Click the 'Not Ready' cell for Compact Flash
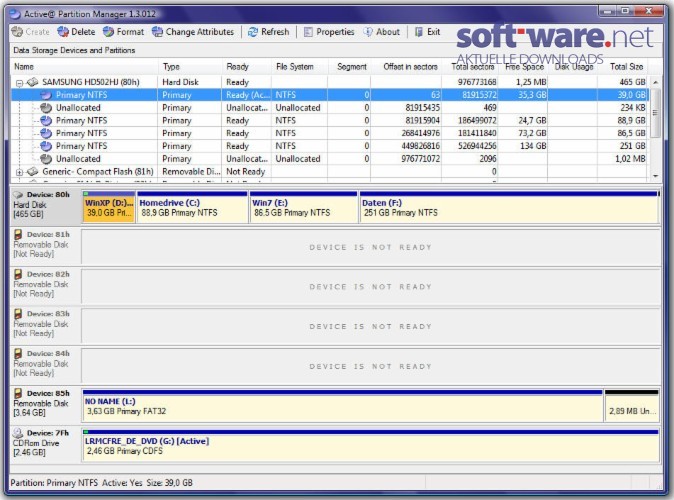The image size is (674, 500). pyautogui.click(x=245, y=172)
